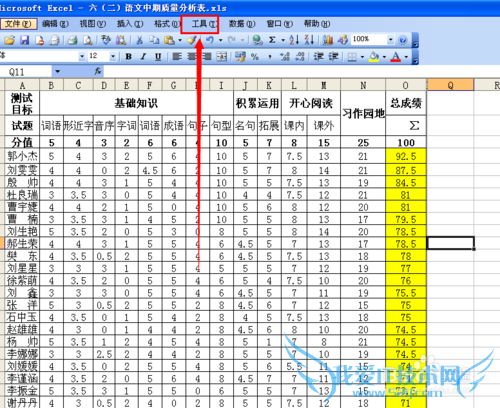Click the Decrease Indent icon
This screenshot has height=408, width=500.
tap(318, 57)
